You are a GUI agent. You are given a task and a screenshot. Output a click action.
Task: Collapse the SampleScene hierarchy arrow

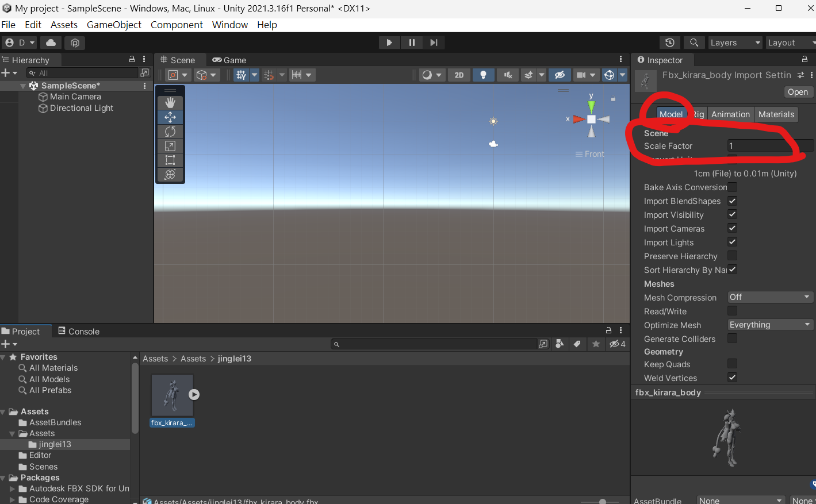click(x=23, y=86)
